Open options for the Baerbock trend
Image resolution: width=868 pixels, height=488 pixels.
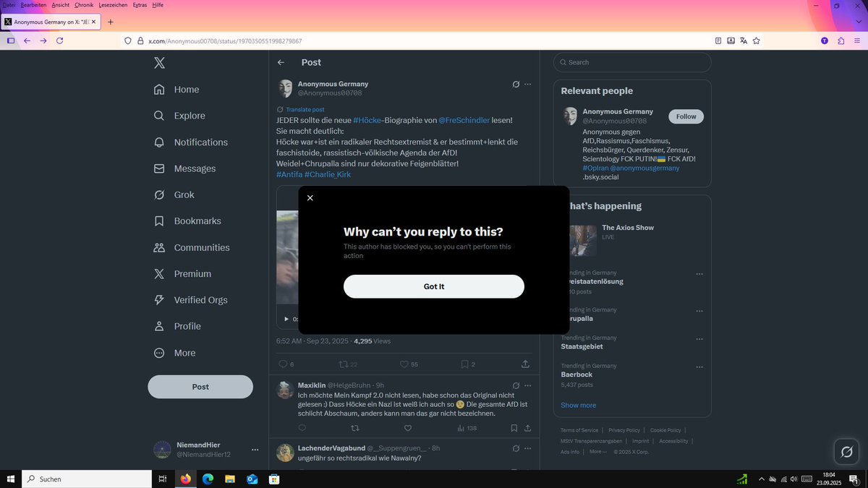(x=699, y=367)
